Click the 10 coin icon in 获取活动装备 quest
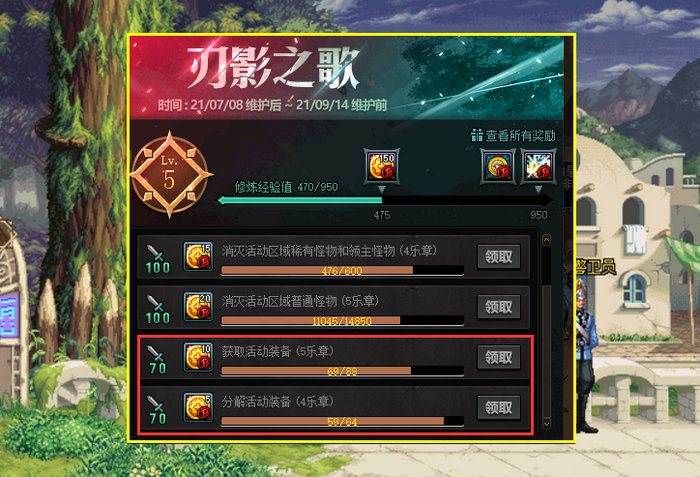Image resolution: width=700 pixels, height=477 pixels. coord(198,357)
